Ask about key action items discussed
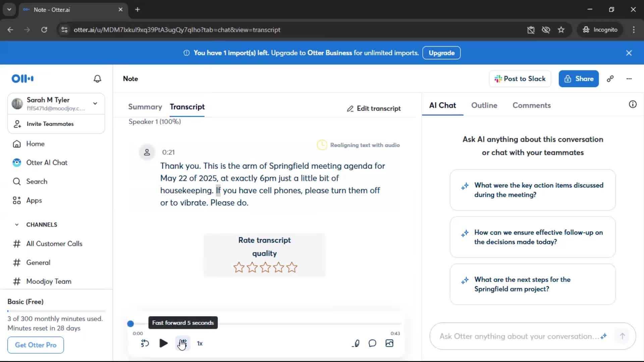 click(533, 190)
